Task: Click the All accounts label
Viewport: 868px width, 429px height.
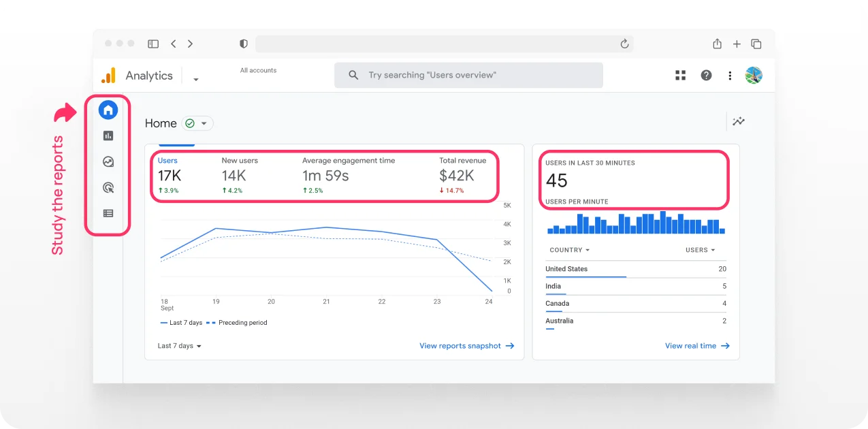Action: [x=258, y=70]
